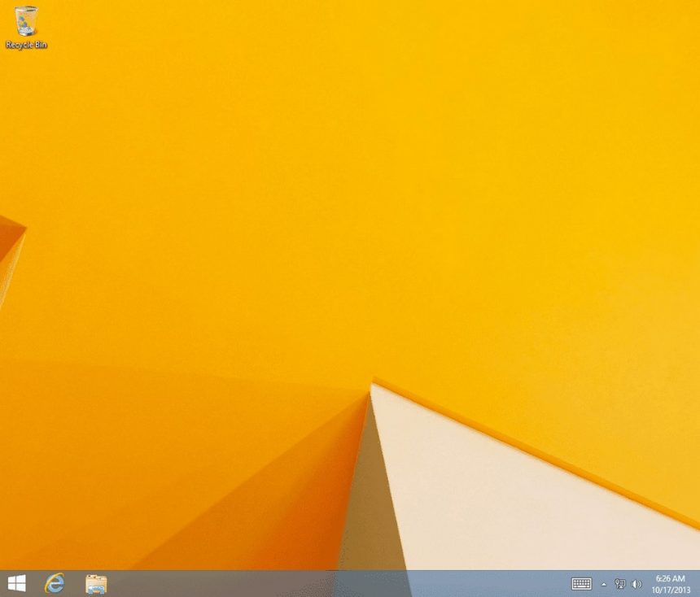This screenshot has width=700, height=597.
Task: Open the network status flyout
Action: [620, 583]
